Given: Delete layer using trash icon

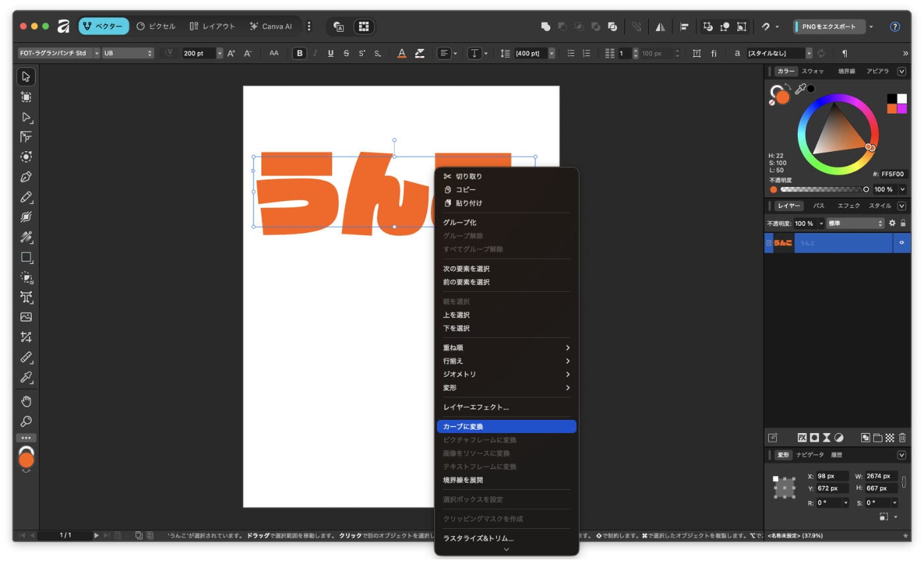Looking at the screenshot, I should [x=902, y=438].
